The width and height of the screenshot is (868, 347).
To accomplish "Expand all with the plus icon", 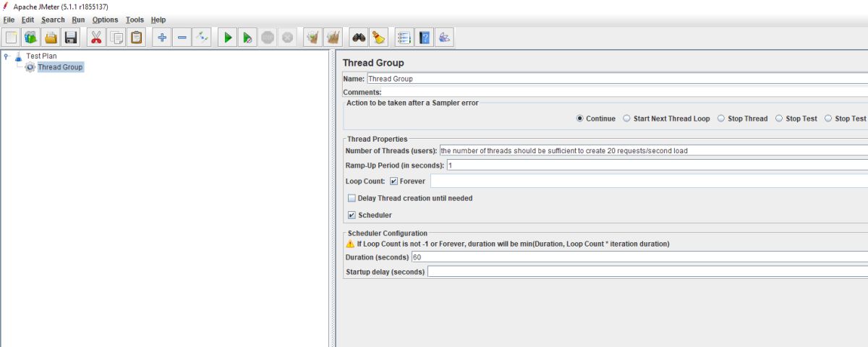I will [x=162, y=37].
